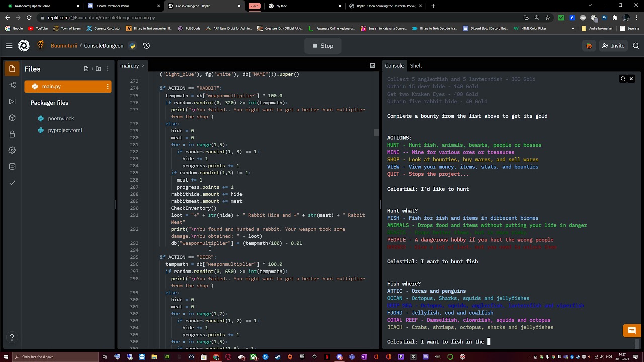Open the Buumuturii user avatar
Screen dimensions: 644x362
pyautogui.click(x=40, y=46)
